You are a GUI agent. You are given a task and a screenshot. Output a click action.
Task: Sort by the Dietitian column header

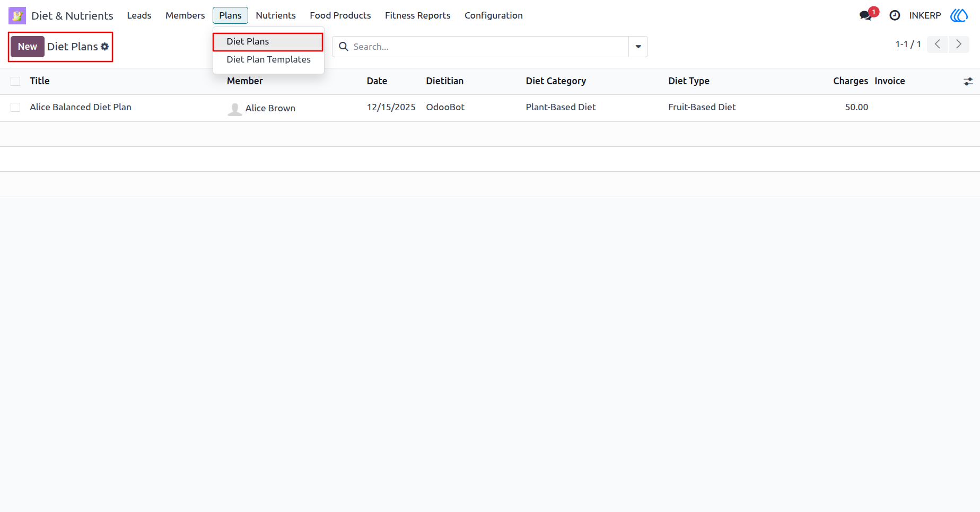[x=445, y=81]
